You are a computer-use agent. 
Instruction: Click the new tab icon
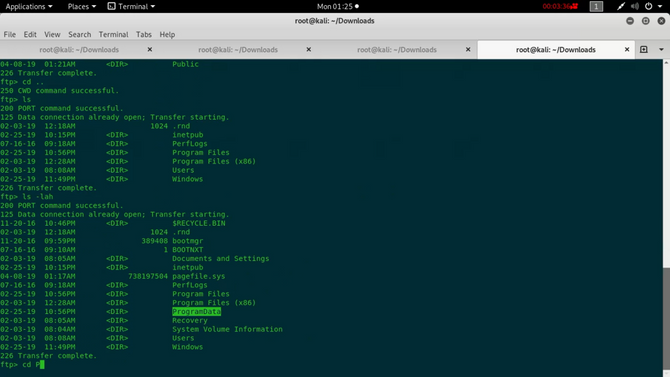pyautogui.click(x=644, y=50)
